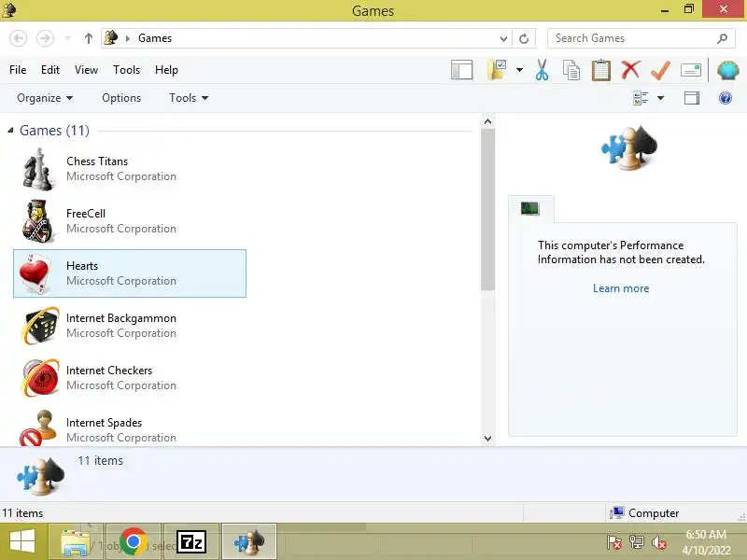Click the list scroll up arrow
The height and width of the screenshot is (560, 747).
(x=487, y=121)
